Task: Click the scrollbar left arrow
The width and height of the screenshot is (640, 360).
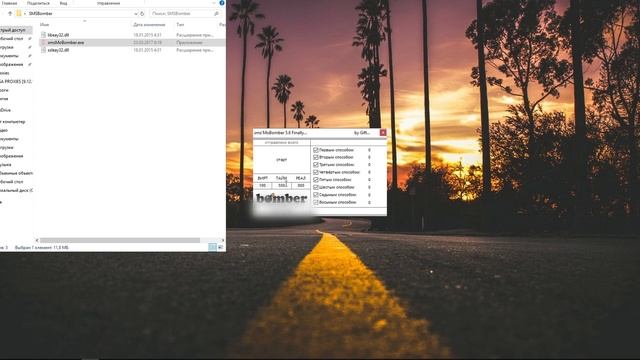Action: 37,240
